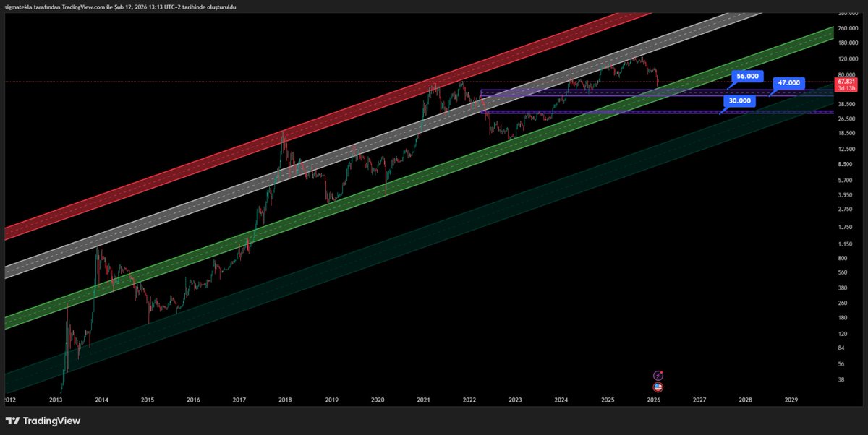Click the 3d 13h countdown timer label
The image size is (868, 435).
coord(846,89)
